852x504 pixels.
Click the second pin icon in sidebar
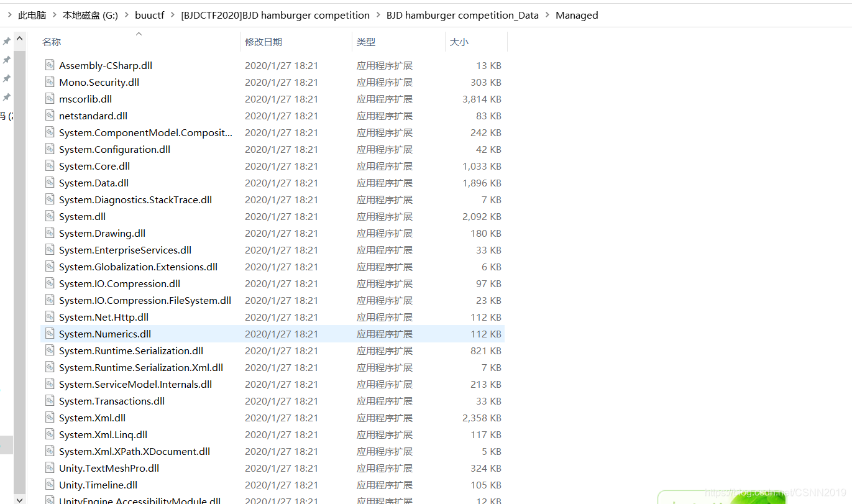pos(6,60)
